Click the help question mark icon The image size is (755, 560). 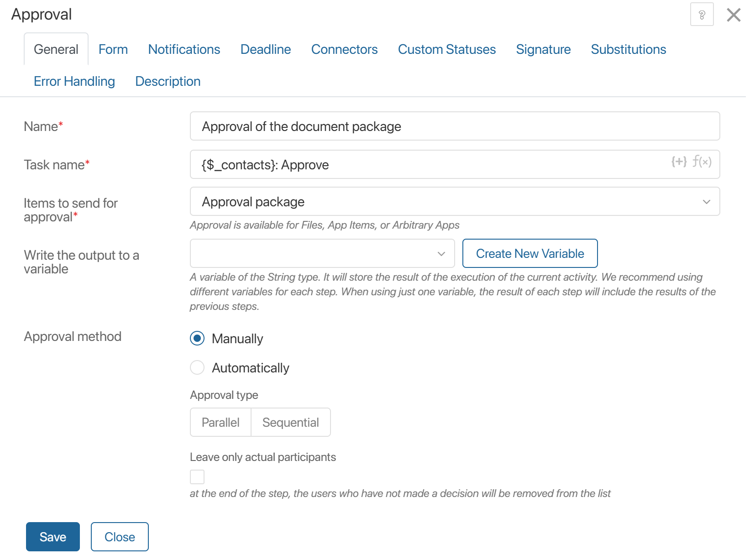coord(702,14)
